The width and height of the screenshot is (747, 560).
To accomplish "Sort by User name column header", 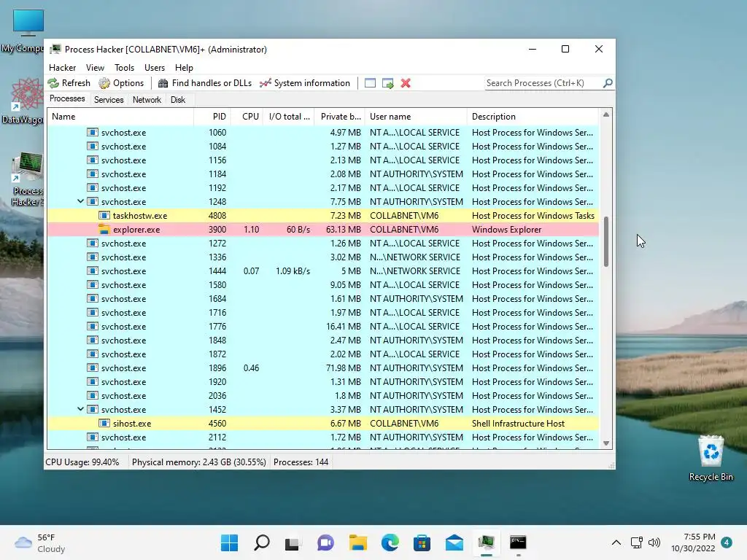I will [416, 117].
